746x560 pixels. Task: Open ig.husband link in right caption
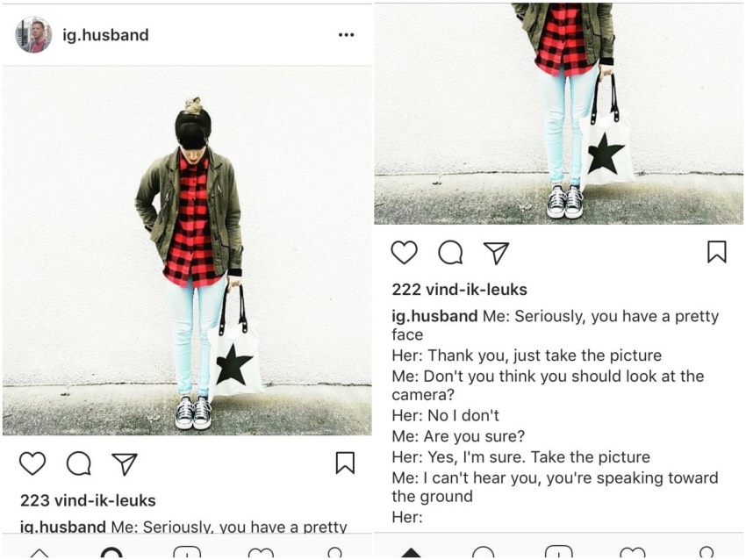(x=434, y=316)
